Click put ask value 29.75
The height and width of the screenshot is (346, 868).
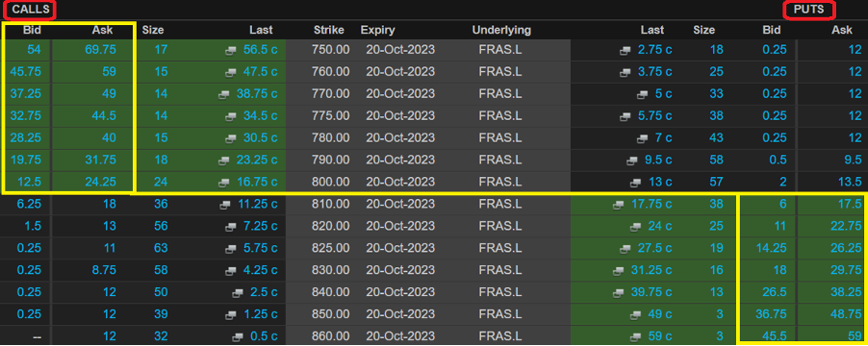click(846, 271)
